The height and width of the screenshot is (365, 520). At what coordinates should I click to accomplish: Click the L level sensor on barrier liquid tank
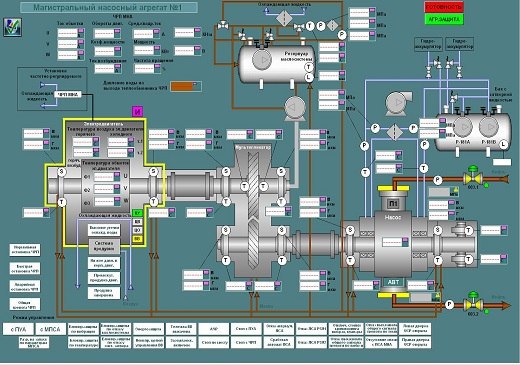pos(503,144)
